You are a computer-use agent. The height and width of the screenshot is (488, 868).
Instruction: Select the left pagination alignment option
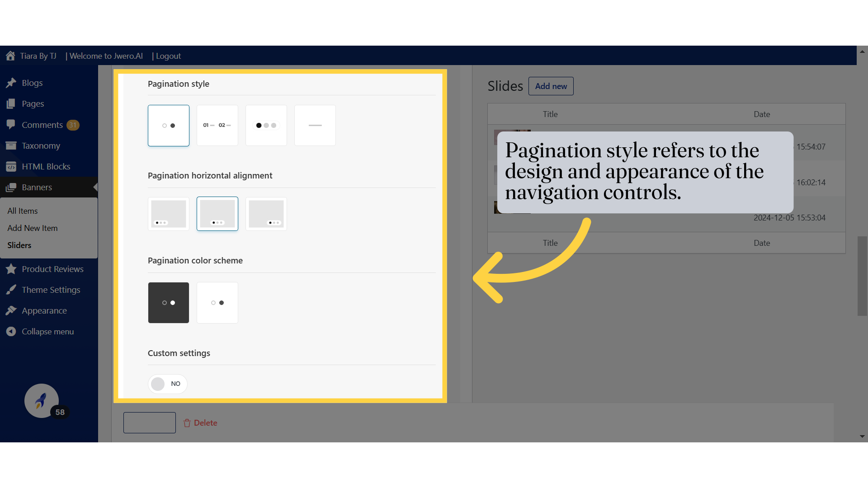(x=169, y=213)
